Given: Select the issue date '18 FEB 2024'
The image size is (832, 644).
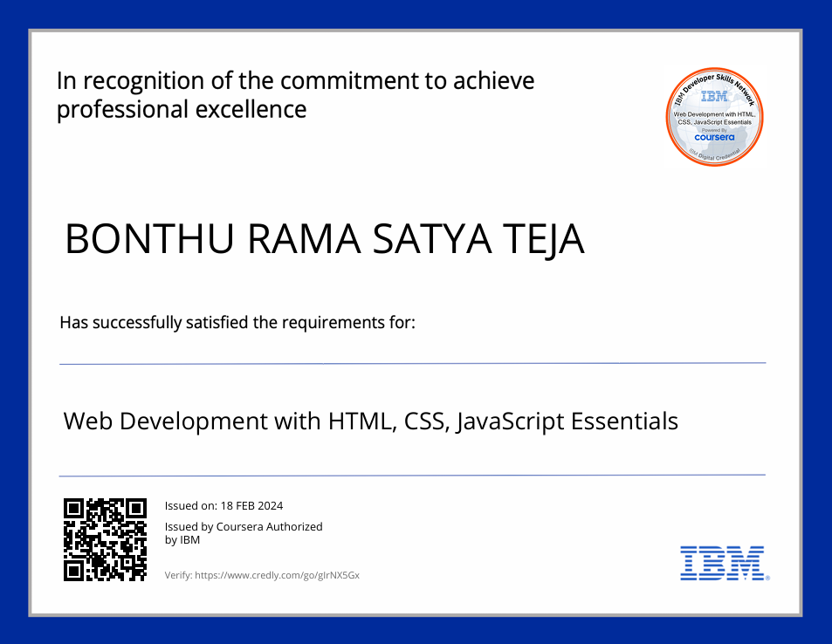Looking at the screenshot, I should click(x=253, y=505).
